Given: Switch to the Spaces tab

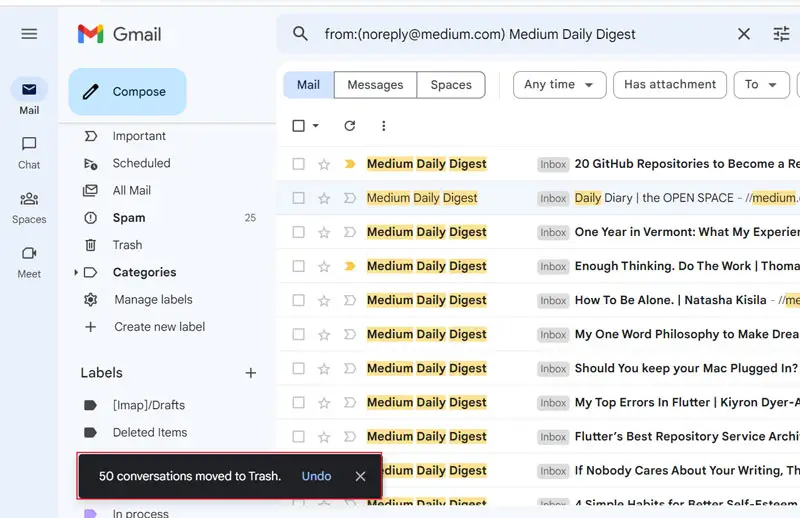Looking at the screenshot, I should pyautogui.click(x=451, y=85).
